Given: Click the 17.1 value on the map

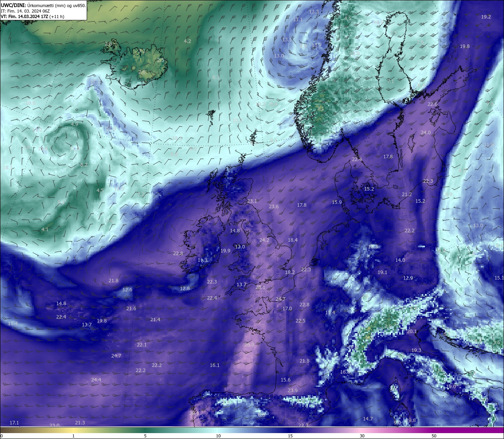Looking at the screenshot, I should pyautogui.click(x=14, y=423).
